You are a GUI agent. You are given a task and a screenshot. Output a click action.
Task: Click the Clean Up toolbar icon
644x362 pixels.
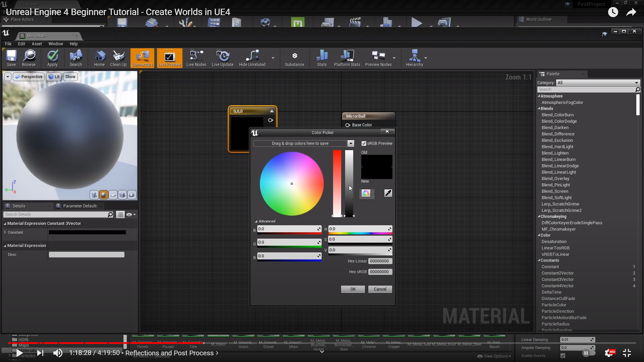[118, 58]
